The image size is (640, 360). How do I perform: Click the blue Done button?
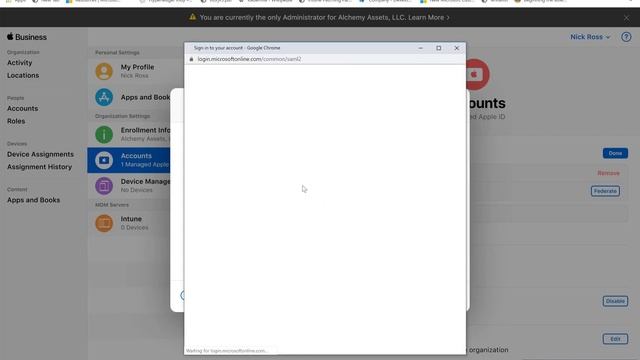tap(615, 153)
